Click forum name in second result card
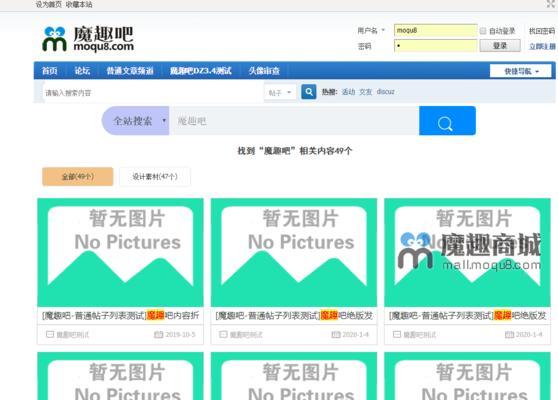Viewport: 558px width, 400px height. (x=246, y=335)
